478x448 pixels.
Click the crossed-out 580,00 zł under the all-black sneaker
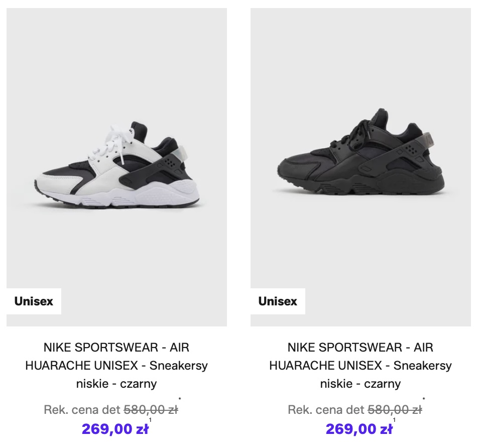pyautogui.click(x=395, y=410)
